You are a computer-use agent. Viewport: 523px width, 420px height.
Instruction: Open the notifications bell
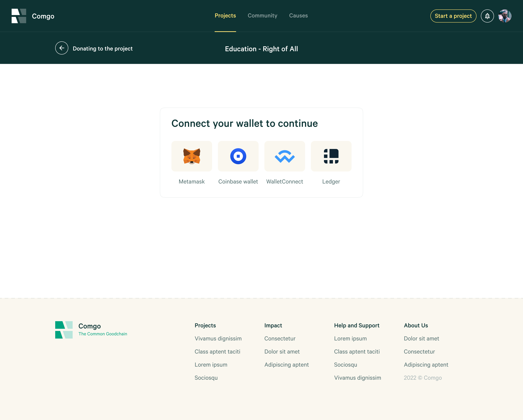[487, 16]
